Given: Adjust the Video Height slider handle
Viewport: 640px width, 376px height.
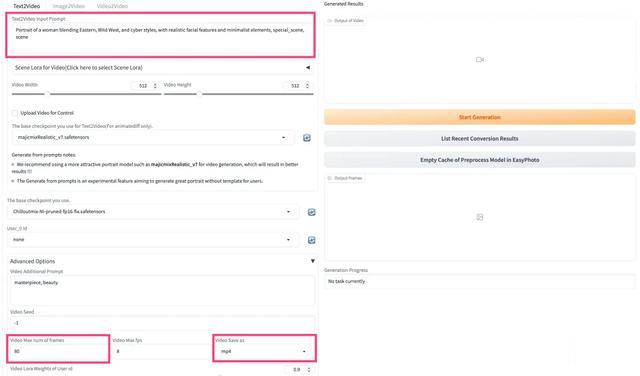Looking at the screenshot, I should click(199, 94).
